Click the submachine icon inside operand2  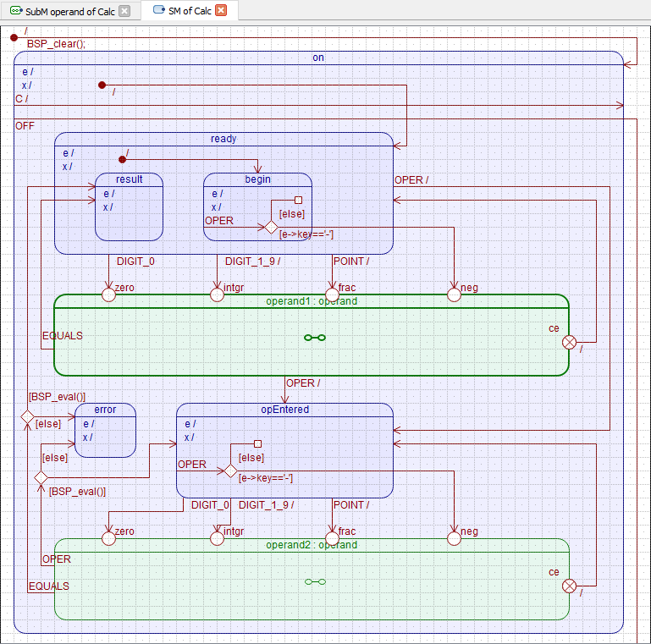[315, 581]
